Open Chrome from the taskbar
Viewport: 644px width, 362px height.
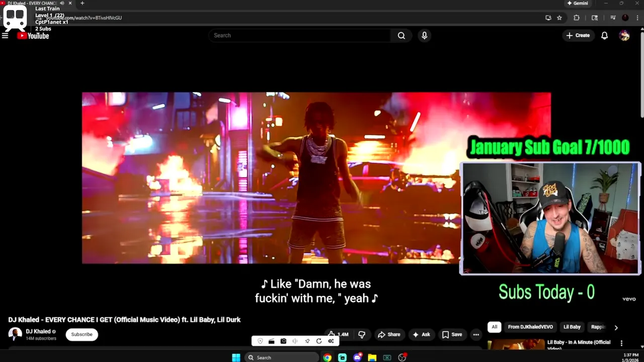pyautogui.click(x=328, y=357)
